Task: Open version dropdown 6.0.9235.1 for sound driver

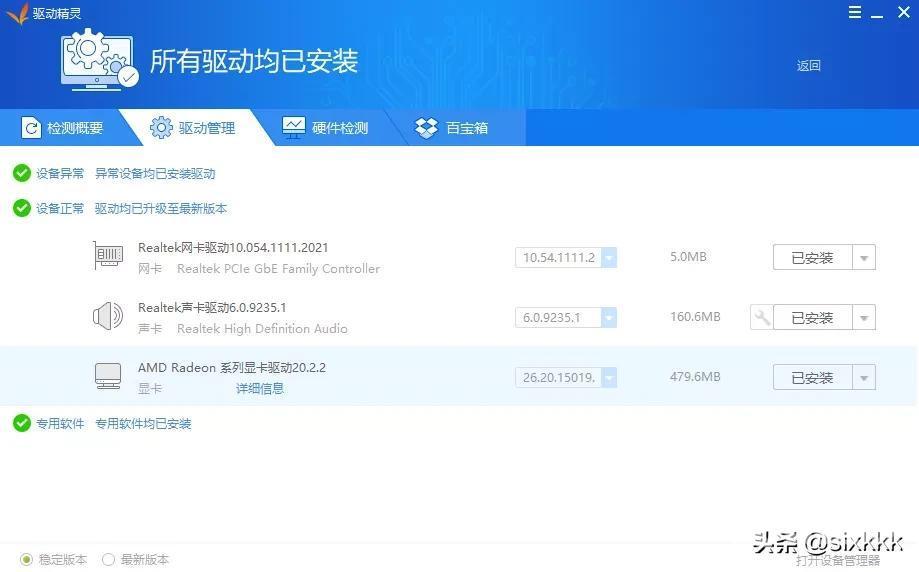Action: 609,318
